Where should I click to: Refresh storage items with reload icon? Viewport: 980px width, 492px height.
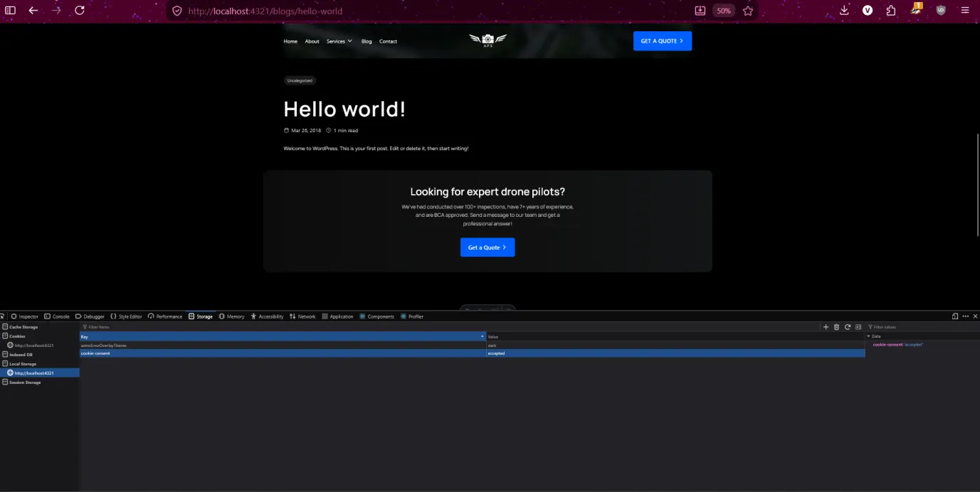pyautogui.click(x=848, y=327)
